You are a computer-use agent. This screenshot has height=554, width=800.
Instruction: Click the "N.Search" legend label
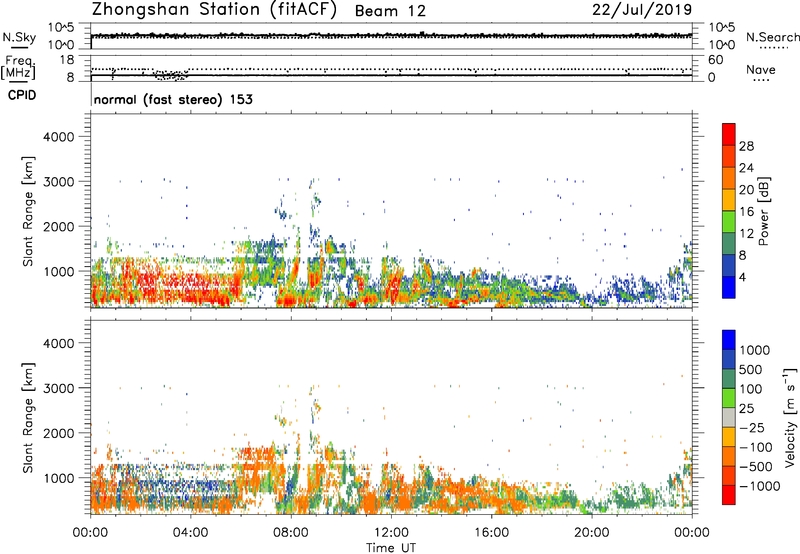click(x=772, y=37)
